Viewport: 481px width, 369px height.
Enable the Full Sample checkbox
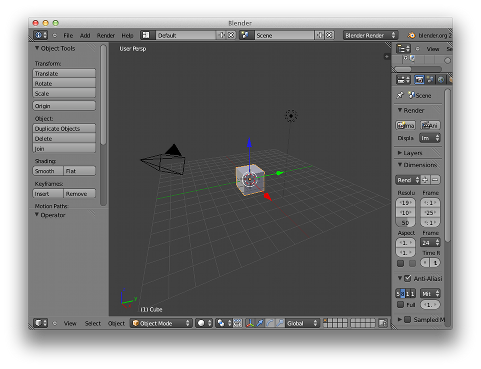click(400, 305)
